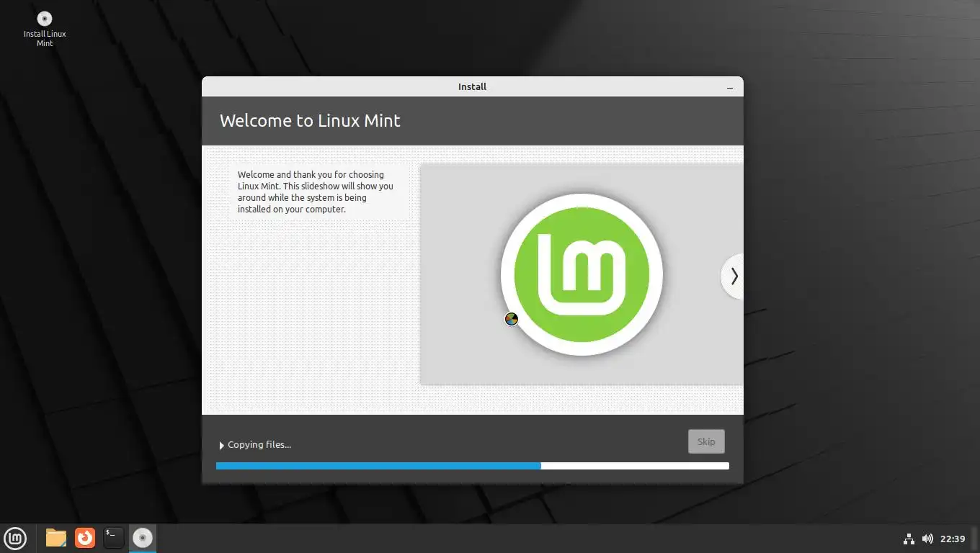The height and width of the screenshot is (553, 980).
Task: Open the sound volume tray icon
Action: click(927, 539)
